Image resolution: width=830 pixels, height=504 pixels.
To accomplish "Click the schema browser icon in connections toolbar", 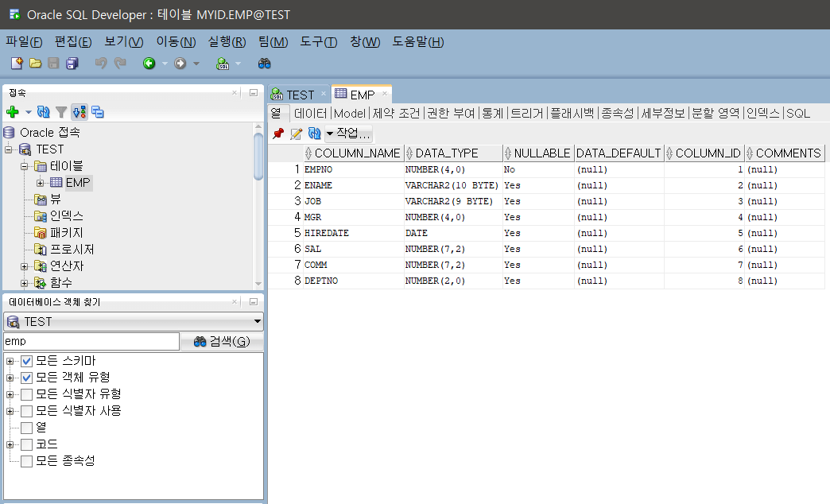I will [x=80, y=112].
